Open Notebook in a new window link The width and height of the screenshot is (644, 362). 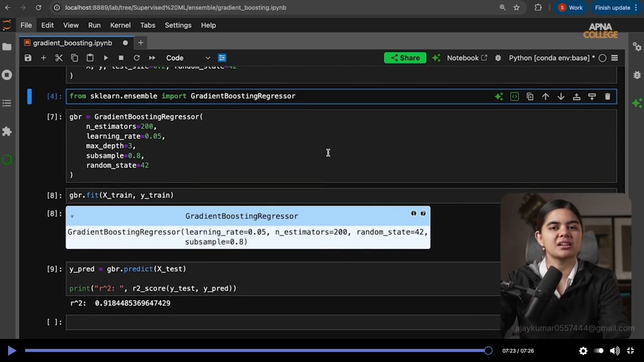[x=467, y=58]
